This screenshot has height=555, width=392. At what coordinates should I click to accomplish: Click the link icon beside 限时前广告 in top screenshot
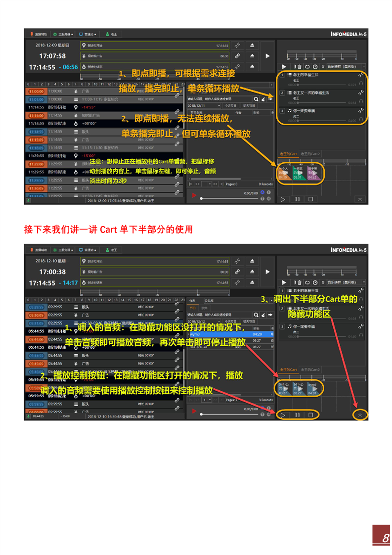click(x=238, y=56)
